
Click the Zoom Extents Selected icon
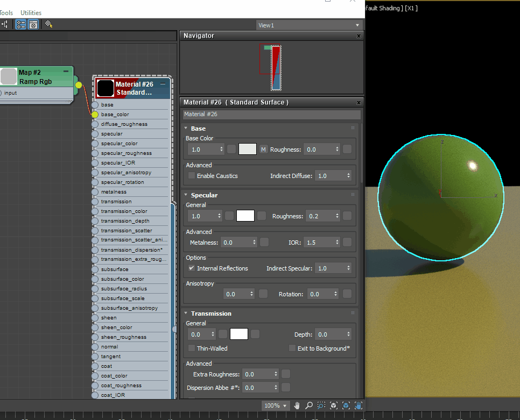pos(346,405)
